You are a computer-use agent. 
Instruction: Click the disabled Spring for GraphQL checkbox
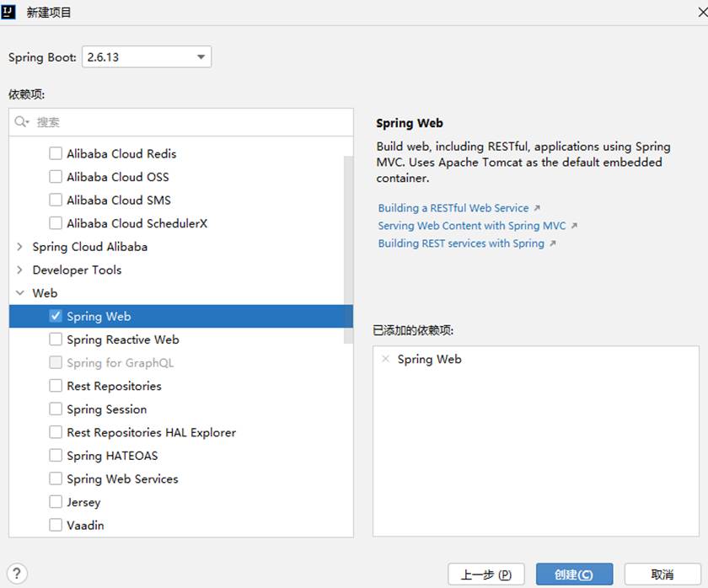coord(56,362)
